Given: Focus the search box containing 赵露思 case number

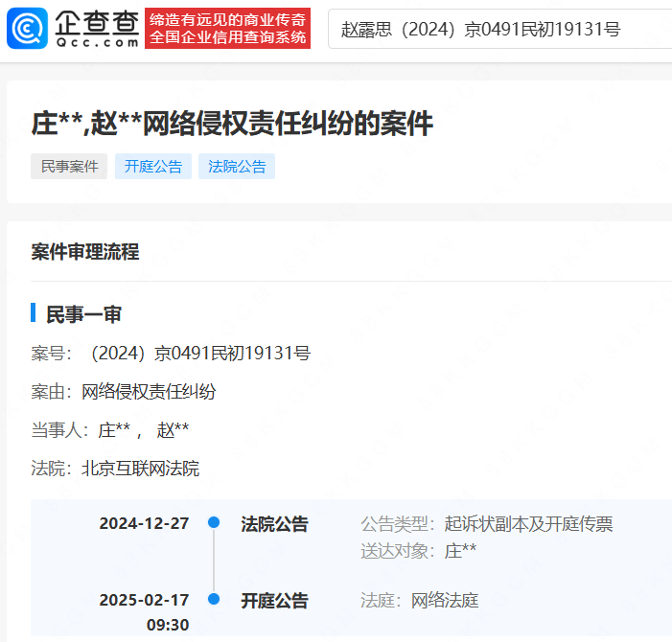Looking at the screenshot, I should point(499,29).
